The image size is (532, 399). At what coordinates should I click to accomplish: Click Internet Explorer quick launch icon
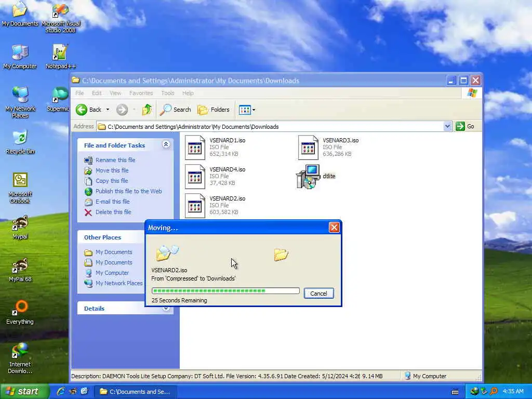pyautogui.click(x=61, y=391)
